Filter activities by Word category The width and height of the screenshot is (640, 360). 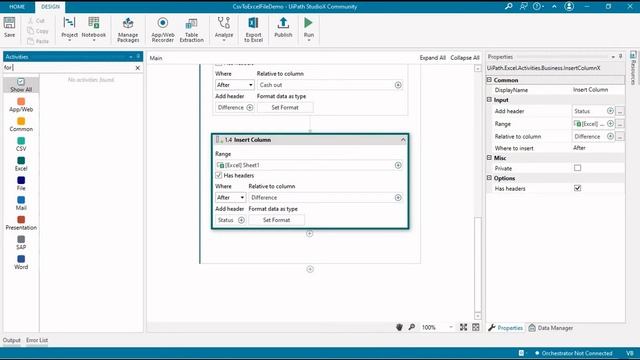(21, 262)
